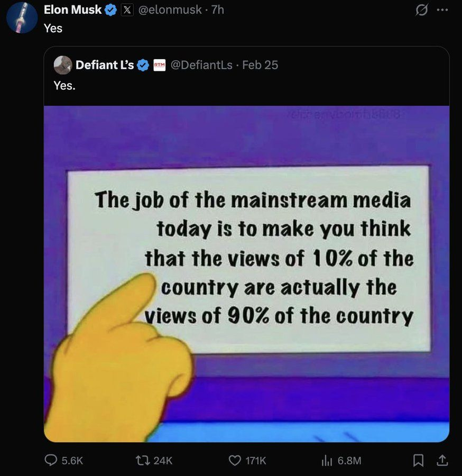Click the share upload icon

(442, 460)
